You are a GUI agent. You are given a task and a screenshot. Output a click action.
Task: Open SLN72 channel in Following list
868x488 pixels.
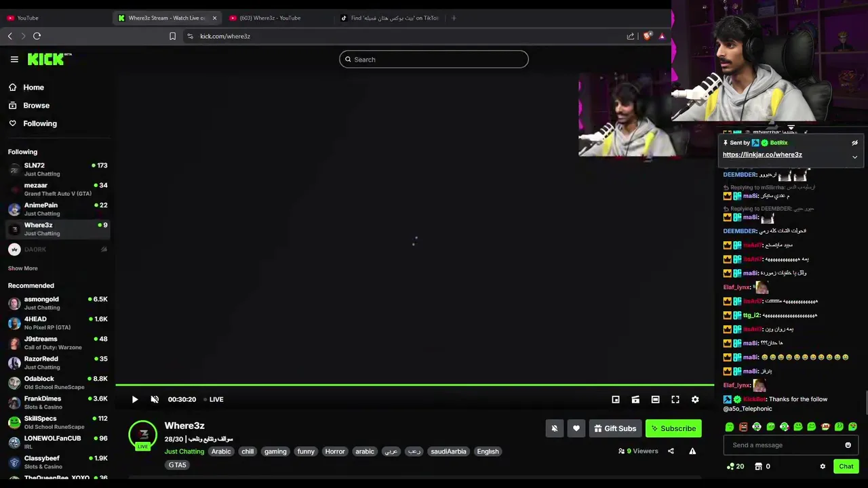click(58, 169)
